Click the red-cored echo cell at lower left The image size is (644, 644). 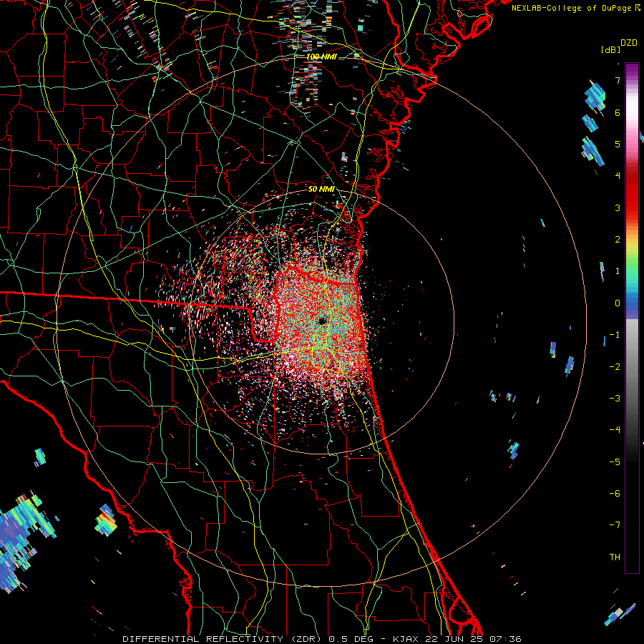click(106, 520)
